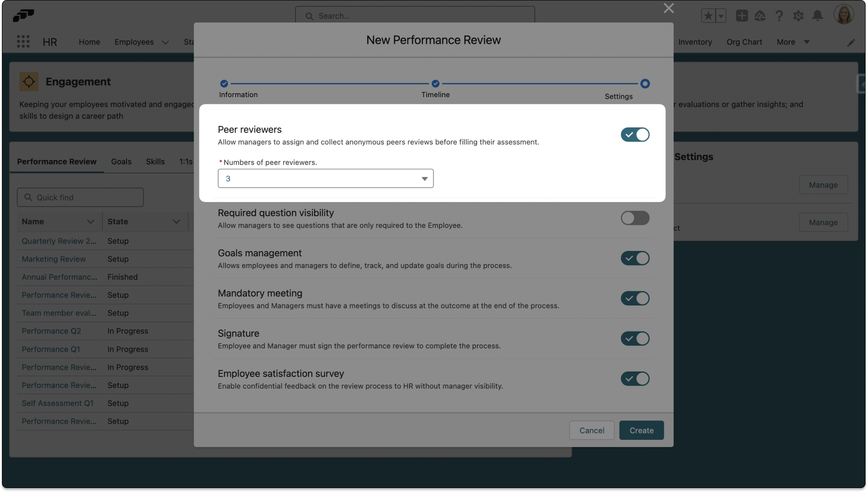Turn off Goals management toggle
This screenshot has width=868, height=492.
[x=635, y=258]
